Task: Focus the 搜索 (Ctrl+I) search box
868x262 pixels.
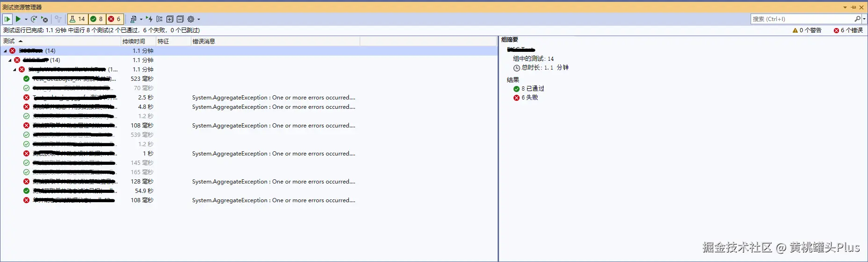Action: [802, 19]
